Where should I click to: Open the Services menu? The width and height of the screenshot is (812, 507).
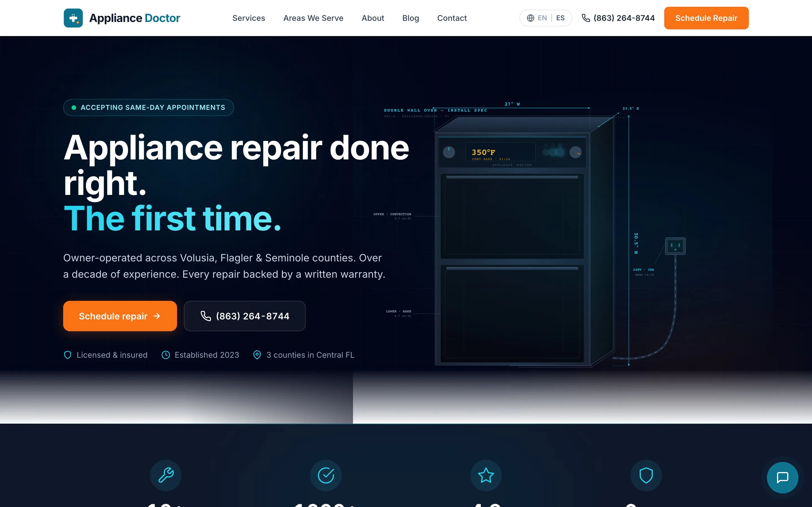coord(248,18)
